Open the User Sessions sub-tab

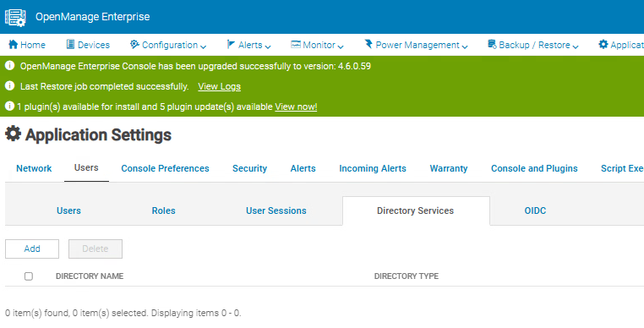(276, 210)
